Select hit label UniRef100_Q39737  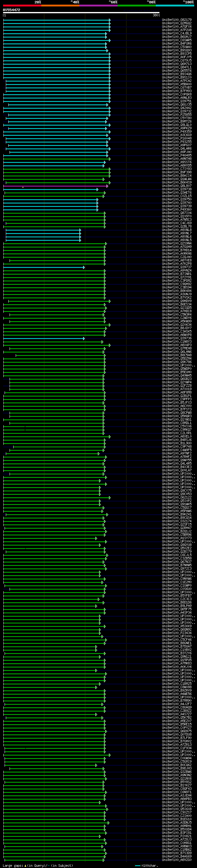click(177, 267)
